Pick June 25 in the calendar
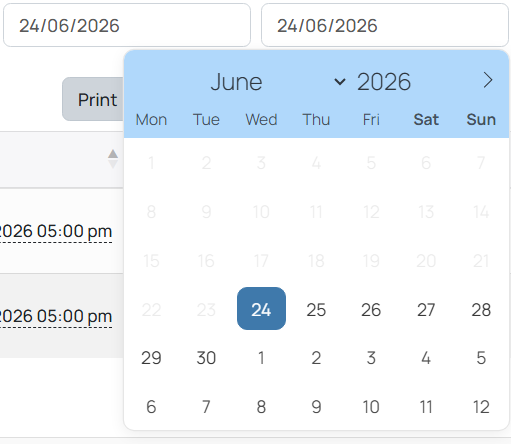This screenshot has height=444, width=511. [316, 310]
